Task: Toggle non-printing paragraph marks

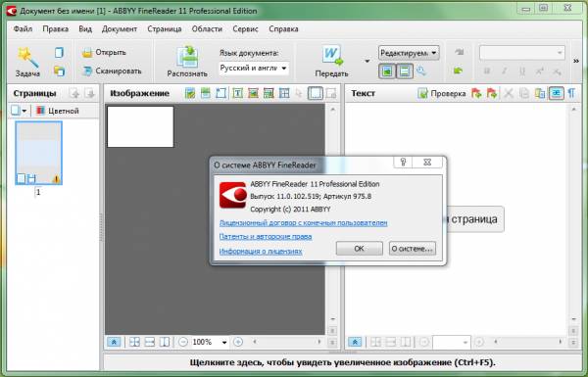Action: [x=571, y=93]
